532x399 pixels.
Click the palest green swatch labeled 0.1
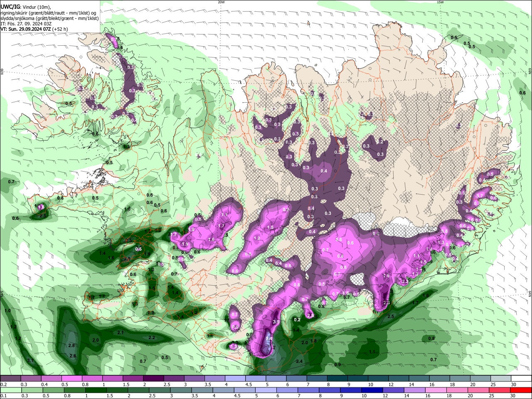[10, 390]
